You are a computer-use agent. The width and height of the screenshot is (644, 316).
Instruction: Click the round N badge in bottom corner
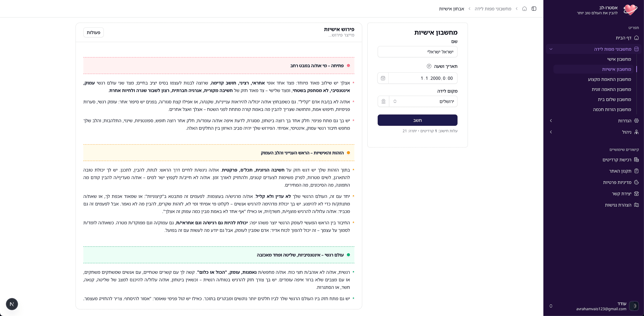[x=12, y=304]
